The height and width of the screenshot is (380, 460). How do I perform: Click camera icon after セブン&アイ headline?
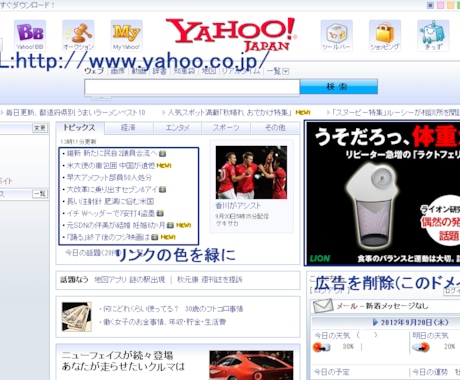[x=162, y=189]
